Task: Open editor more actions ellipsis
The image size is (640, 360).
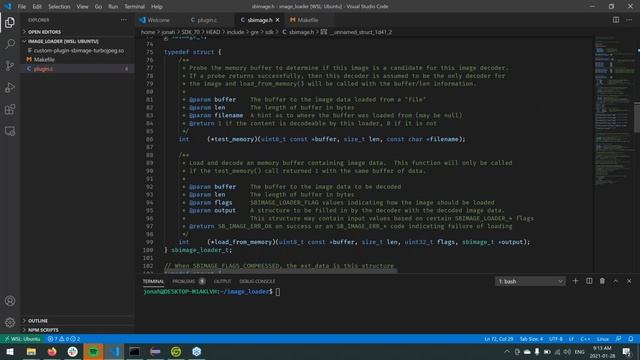Action: click(x=629, y=20)
